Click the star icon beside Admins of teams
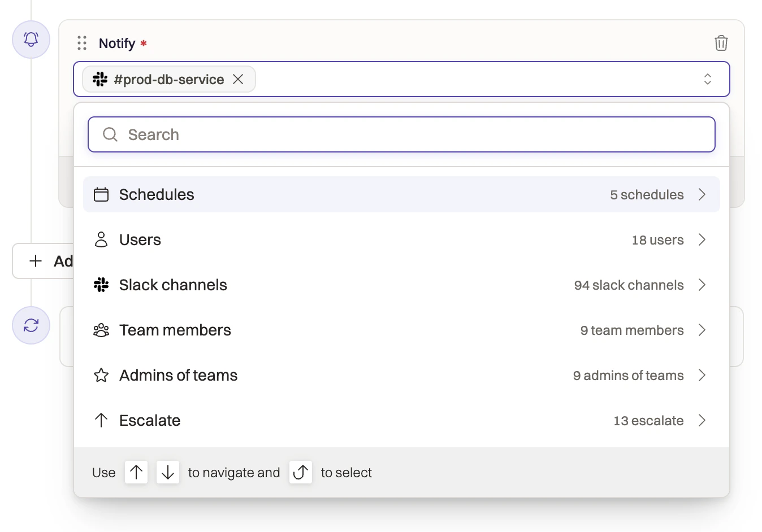This screenshot has height=532, width=762. pyautogui.click(x=101, y=376)
